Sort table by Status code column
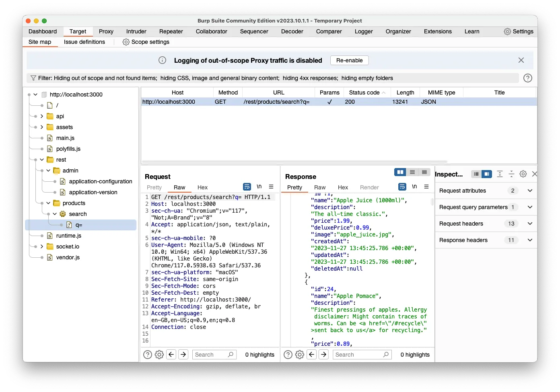560x392 pixels. (x=367, y=92)
